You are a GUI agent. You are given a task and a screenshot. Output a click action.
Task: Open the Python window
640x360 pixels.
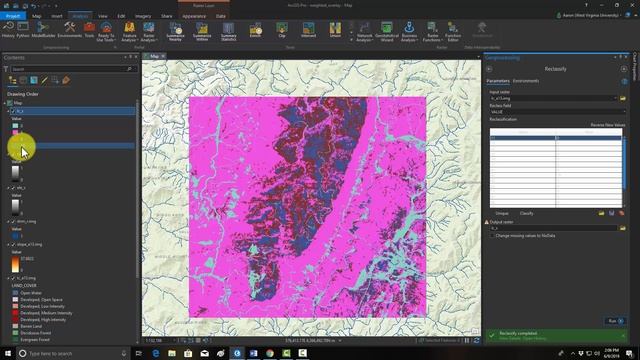point(23,30)
